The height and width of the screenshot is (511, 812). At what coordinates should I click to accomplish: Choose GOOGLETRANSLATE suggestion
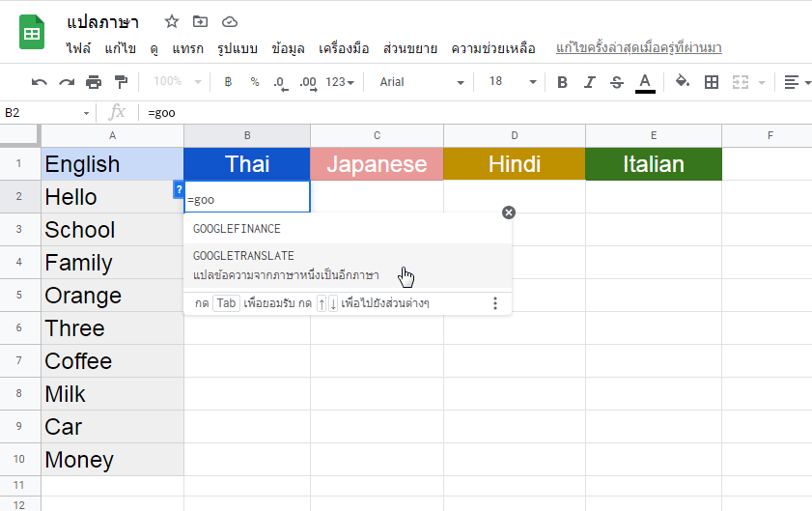348,266
